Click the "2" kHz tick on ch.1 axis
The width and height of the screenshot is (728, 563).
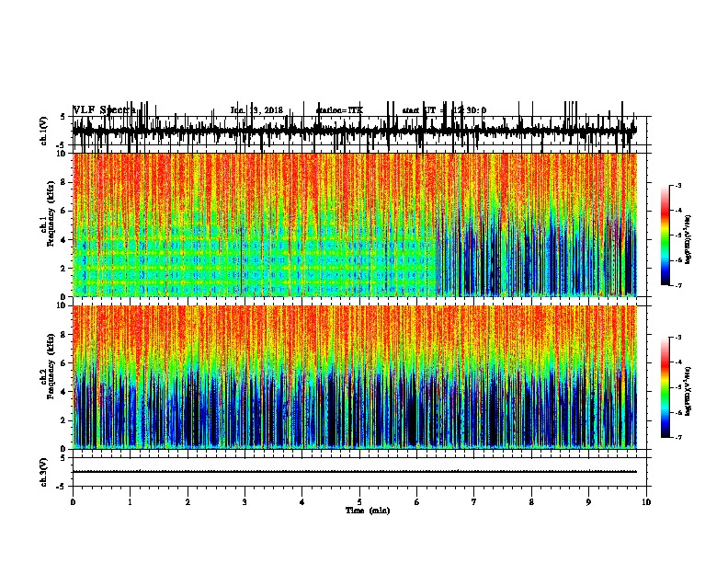point(63,269)
